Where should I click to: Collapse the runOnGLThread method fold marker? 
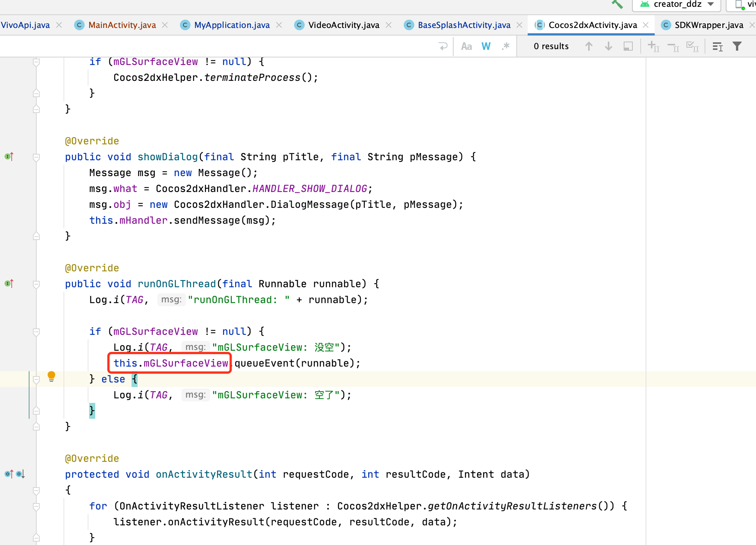click(x=36, y=284)
